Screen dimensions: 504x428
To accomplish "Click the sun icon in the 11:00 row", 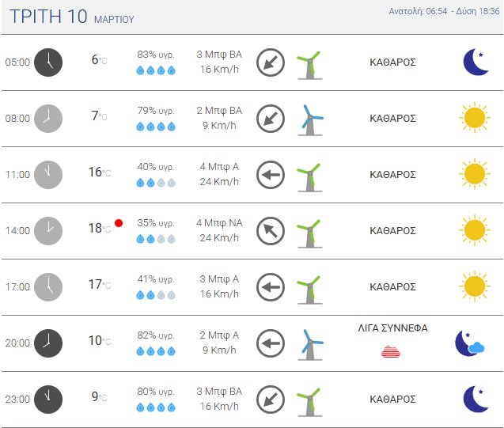I will tap(474, 174).
